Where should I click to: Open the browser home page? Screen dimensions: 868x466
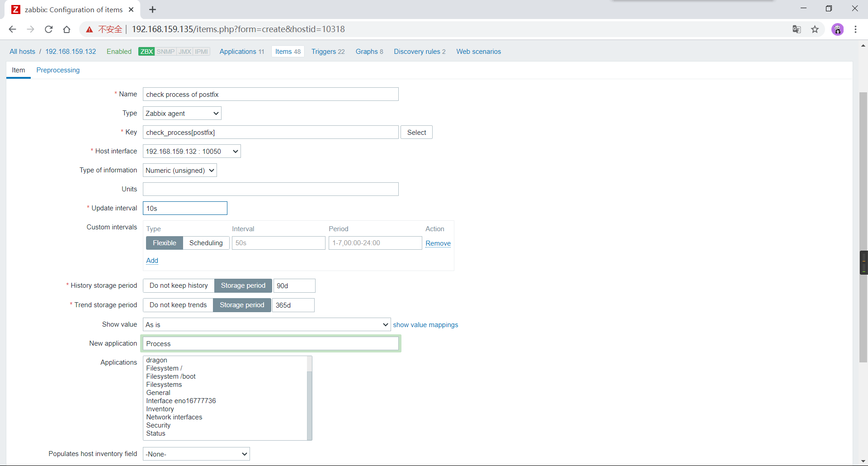coord(67,29)
